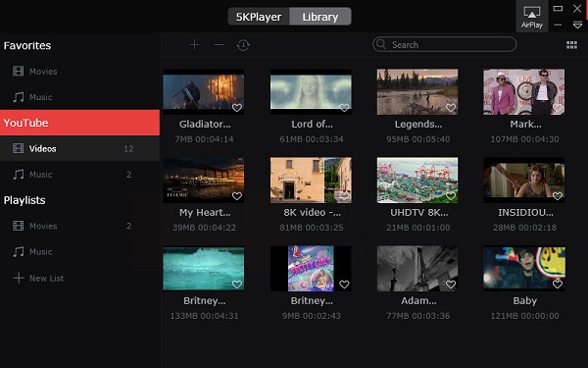
Task: Open the 8K video -... thumbnail
Action: point(311,181)
